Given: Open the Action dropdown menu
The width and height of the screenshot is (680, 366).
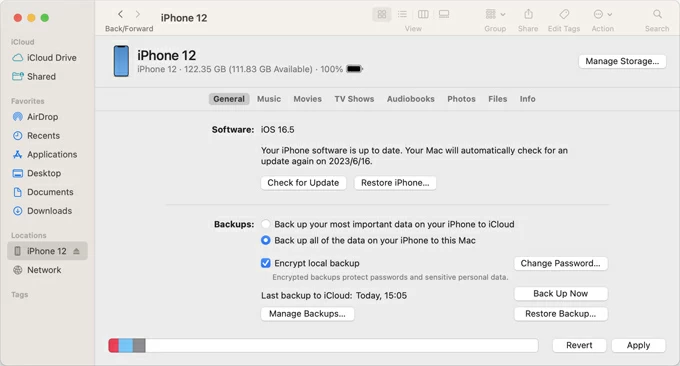Looking at the screenshot, I should (x=602, y=14).
